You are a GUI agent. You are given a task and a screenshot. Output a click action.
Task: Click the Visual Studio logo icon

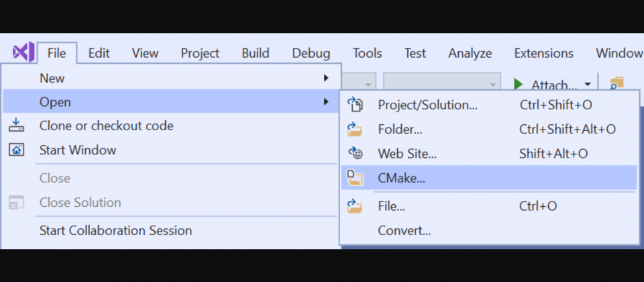coord(23,52)
